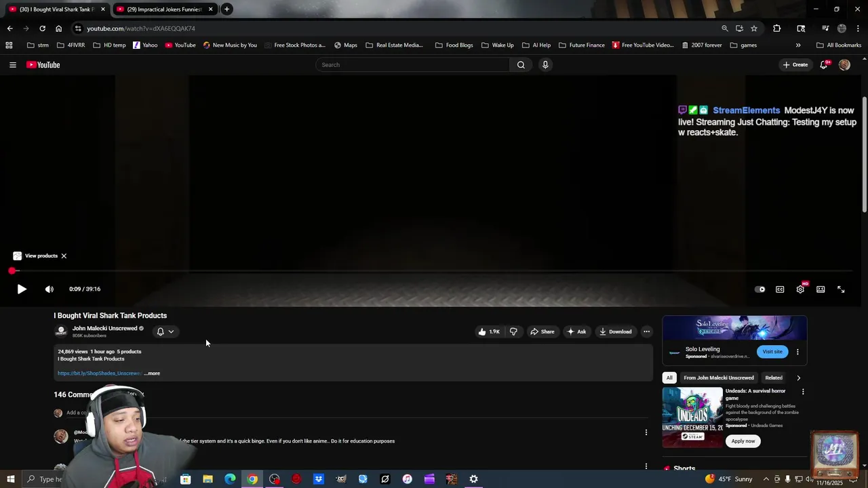Open View products shopping panel
868x488 pixels.
click(x=35, y=256)
